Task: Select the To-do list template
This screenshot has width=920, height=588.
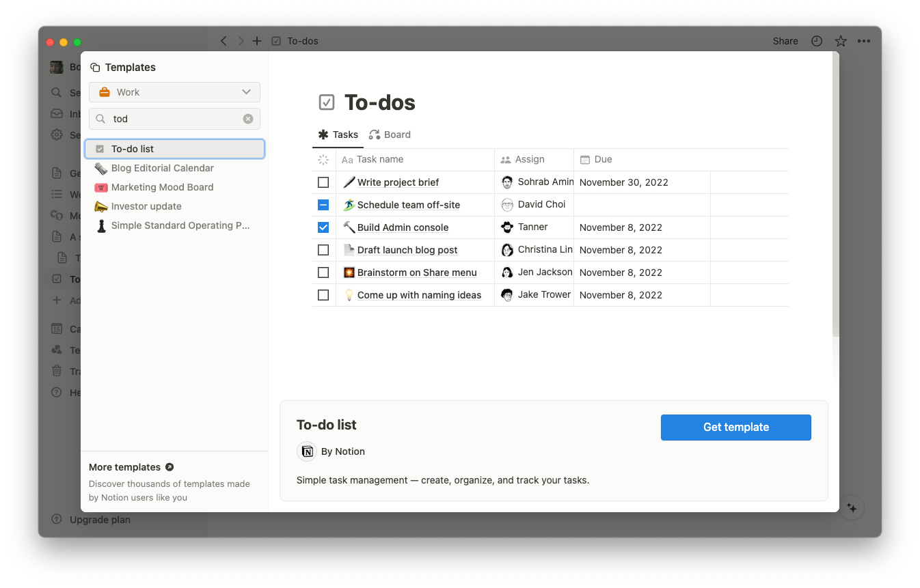Action: point(174,149)
